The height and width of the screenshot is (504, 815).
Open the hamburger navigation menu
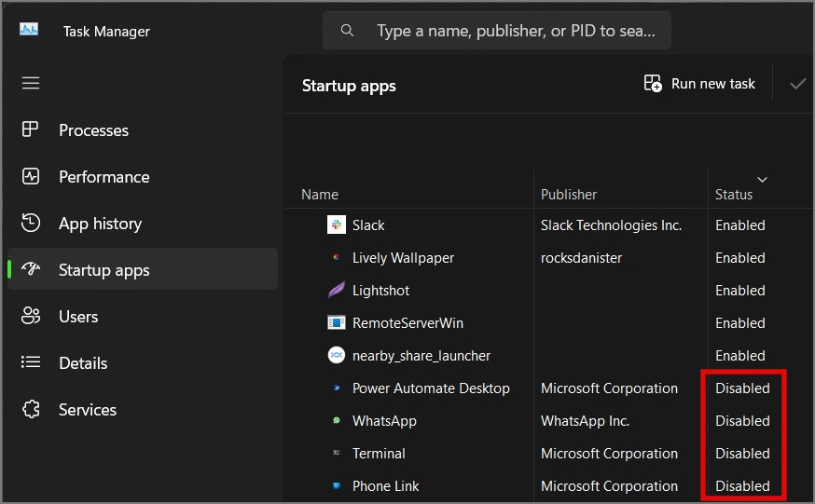[31, 83]
